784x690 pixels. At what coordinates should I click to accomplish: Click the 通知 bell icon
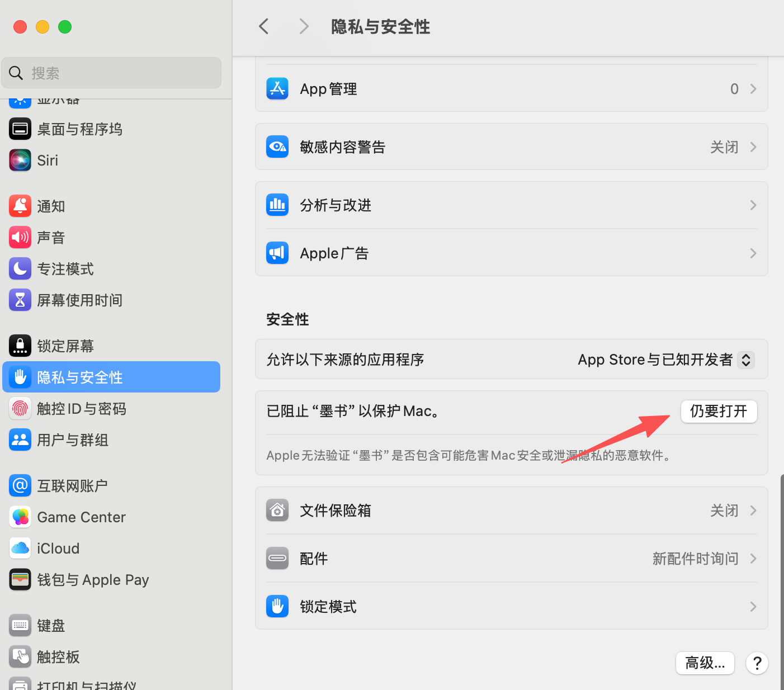[x=20, y=206]
